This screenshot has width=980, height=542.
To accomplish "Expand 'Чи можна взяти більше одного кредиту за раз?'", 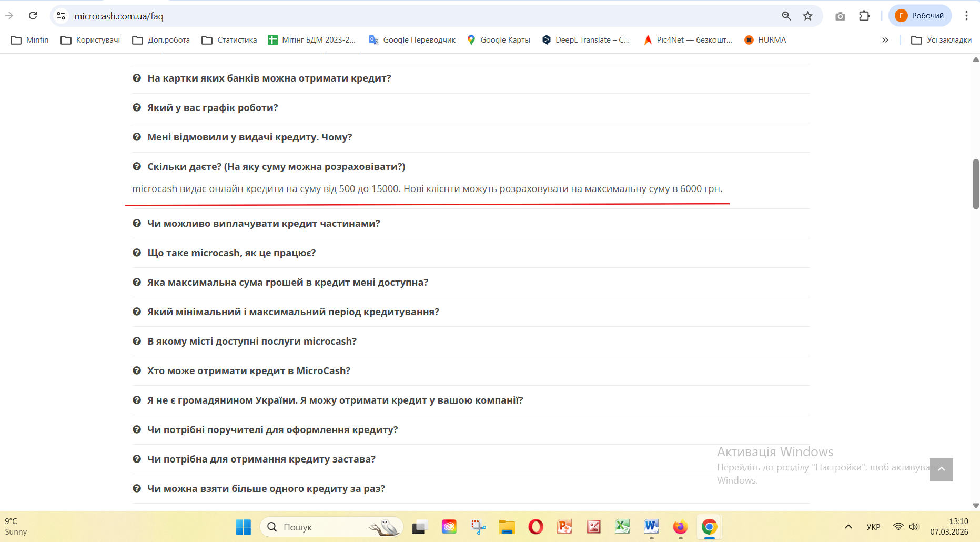I will (471, 489).
